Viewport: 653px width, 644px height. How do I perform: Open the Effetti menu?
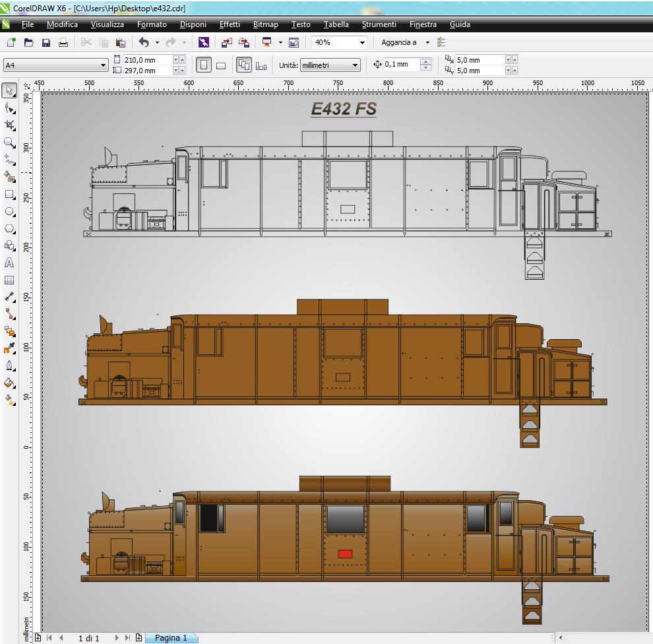[x=230, y=24]
